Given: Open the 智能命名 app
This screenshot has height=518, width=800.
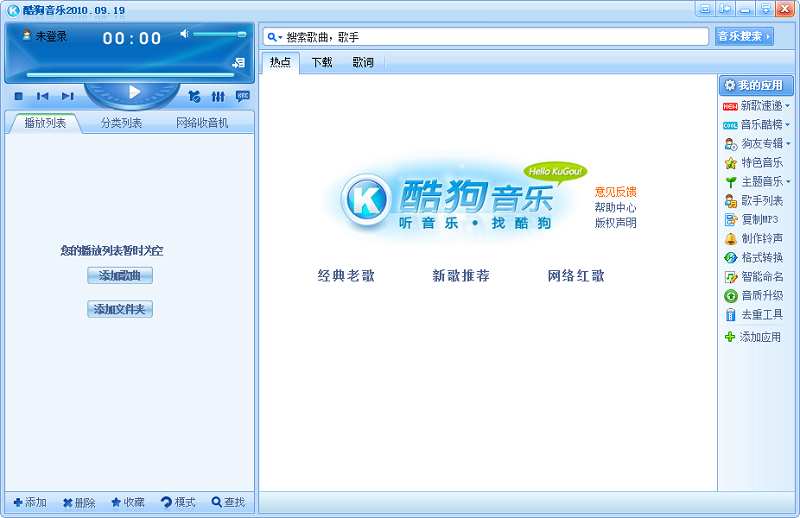Looking at the screenshot, I should pyautogui.click(x=754, y=277).
